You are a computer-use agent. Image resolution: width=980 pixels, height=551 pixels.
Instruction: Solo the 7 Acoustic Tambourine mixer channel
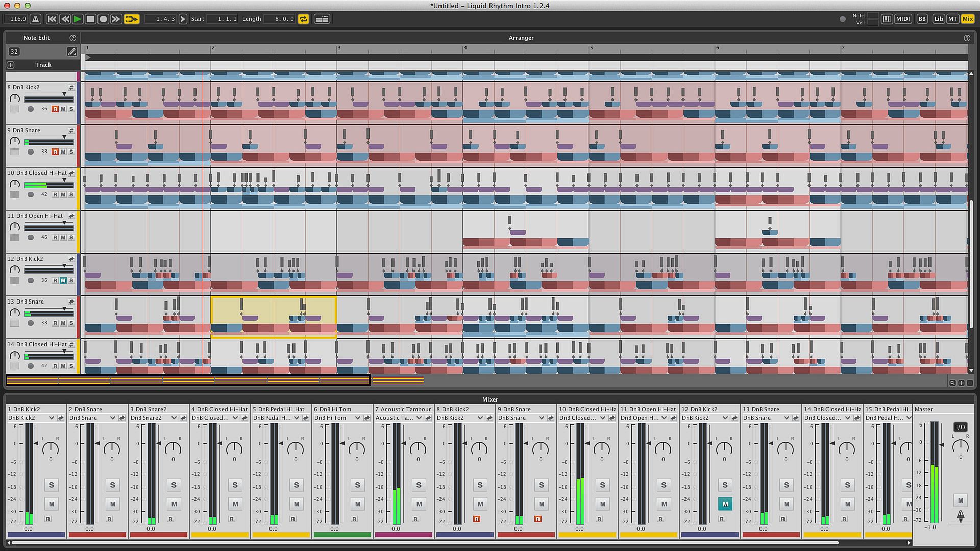pyautogui.click(x=419, y=485)
